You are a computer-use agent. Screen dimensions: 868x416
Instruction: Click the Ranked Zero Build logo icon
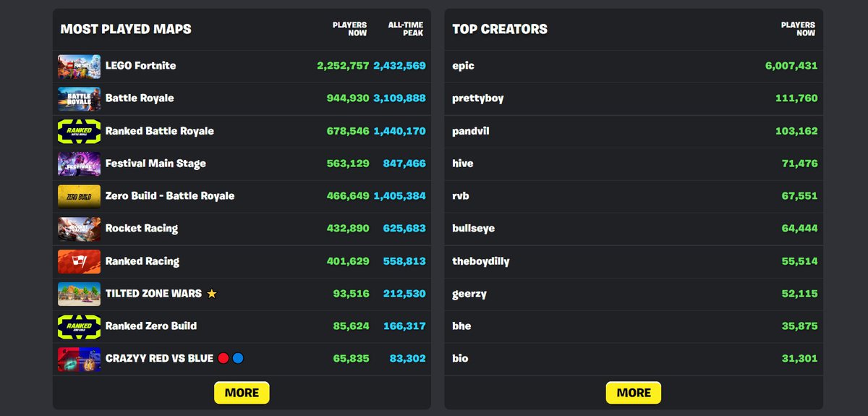coord(79,326)
